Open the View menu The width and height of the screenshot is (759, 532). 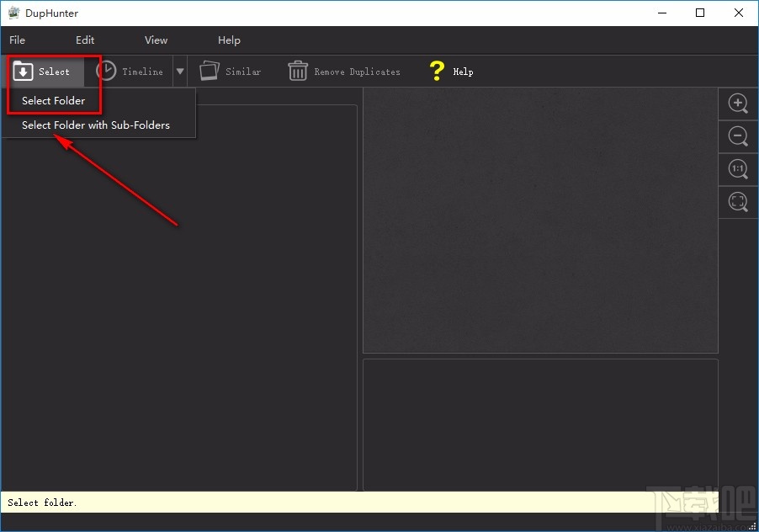click(x=156, y=40)
